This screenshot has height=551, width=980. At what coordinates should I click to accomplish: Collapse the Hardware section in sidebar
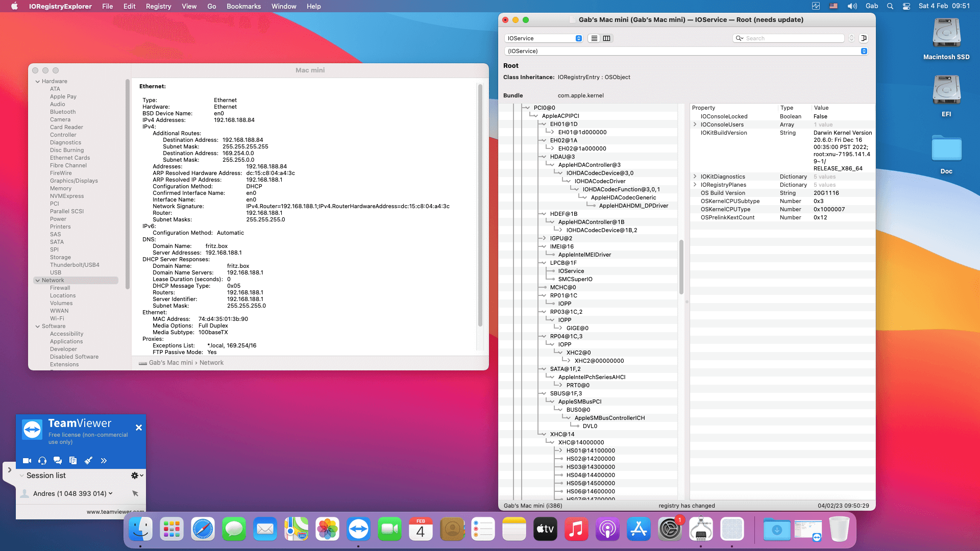click(38, 81)
